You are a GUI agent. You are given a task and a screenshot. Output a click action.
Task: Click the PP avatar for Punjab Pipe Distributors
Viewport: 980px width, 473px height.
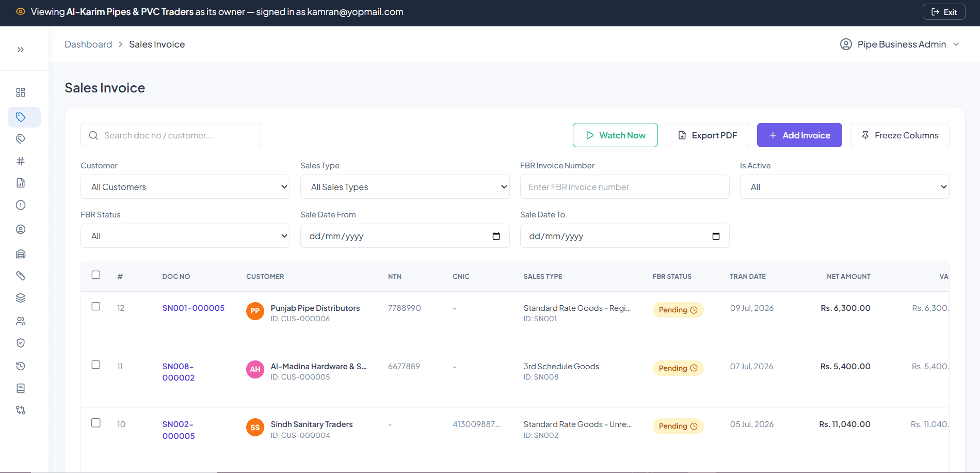coord(255,311)
